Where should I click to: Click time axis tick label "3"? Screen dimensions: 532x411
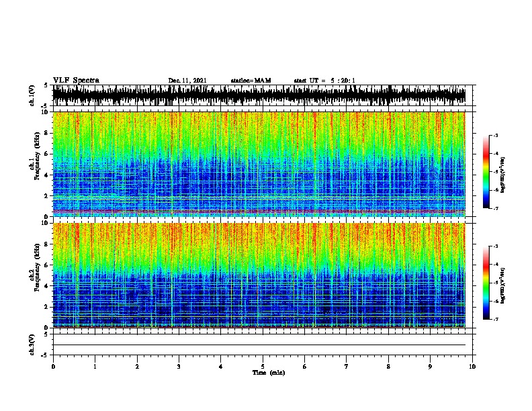coord(179,367)
